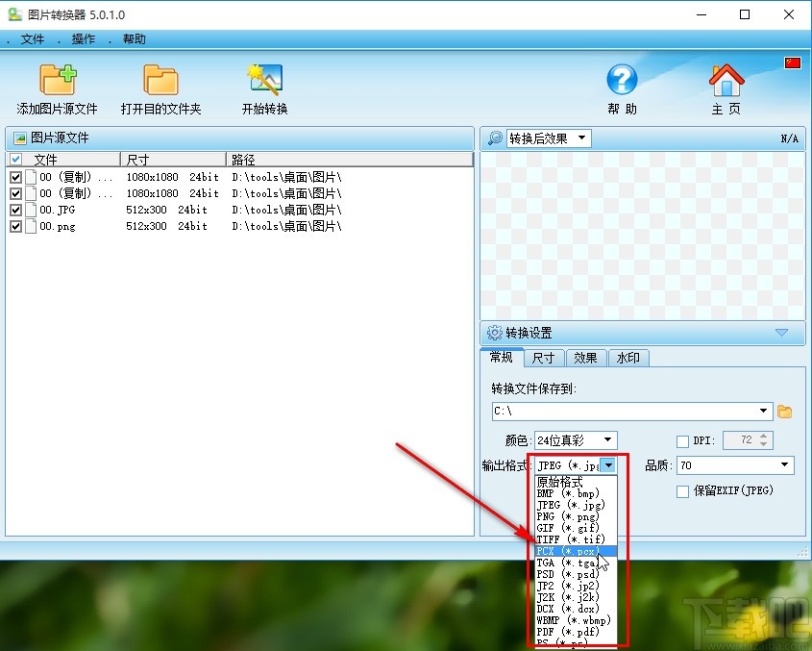Open the 打开目的文件夹 destination folder icon
812x651 pixels.
[x=160, y=80]
